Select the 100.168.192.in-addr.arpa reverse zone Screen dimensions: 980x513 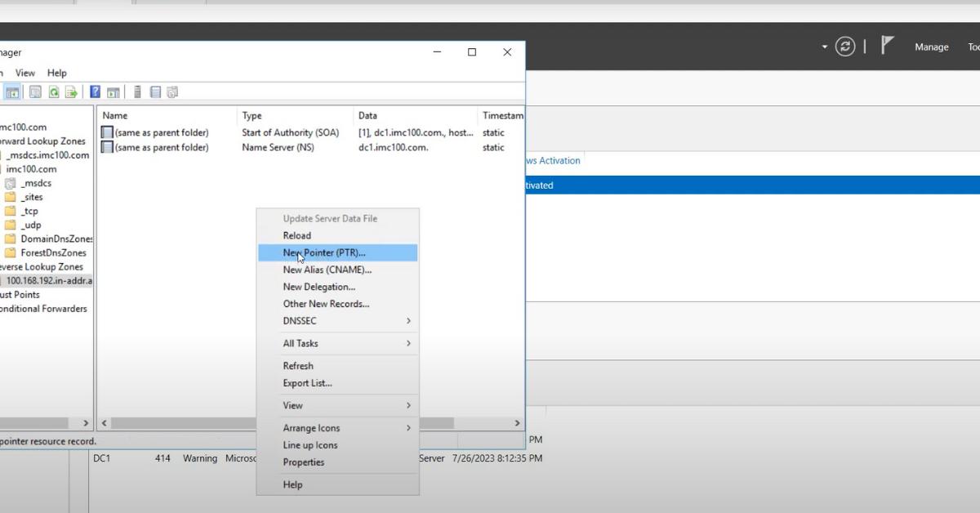click(49, 280)
